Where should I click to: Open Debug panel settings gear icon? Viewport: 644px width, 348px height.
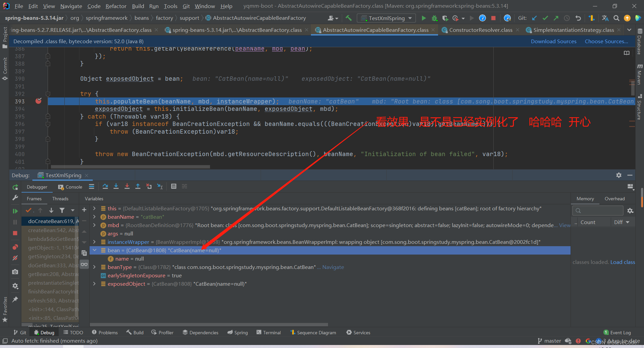619,175
